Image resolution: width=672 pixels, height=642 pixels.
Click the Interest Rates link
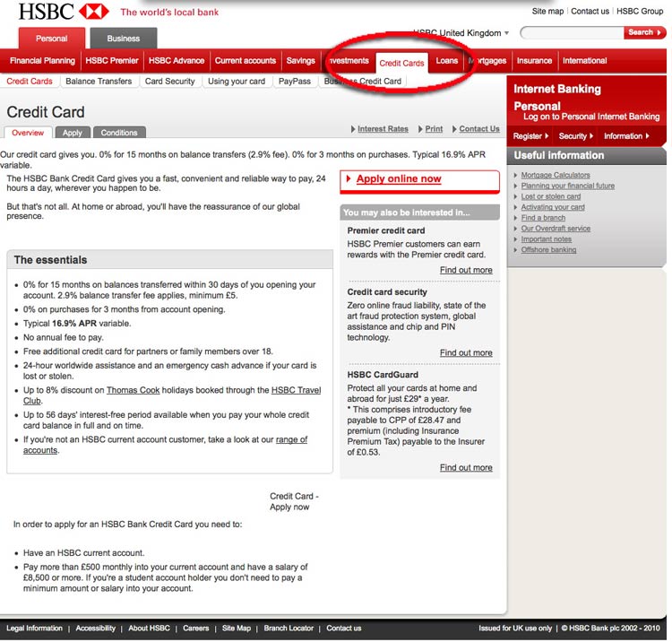(383, 129)
